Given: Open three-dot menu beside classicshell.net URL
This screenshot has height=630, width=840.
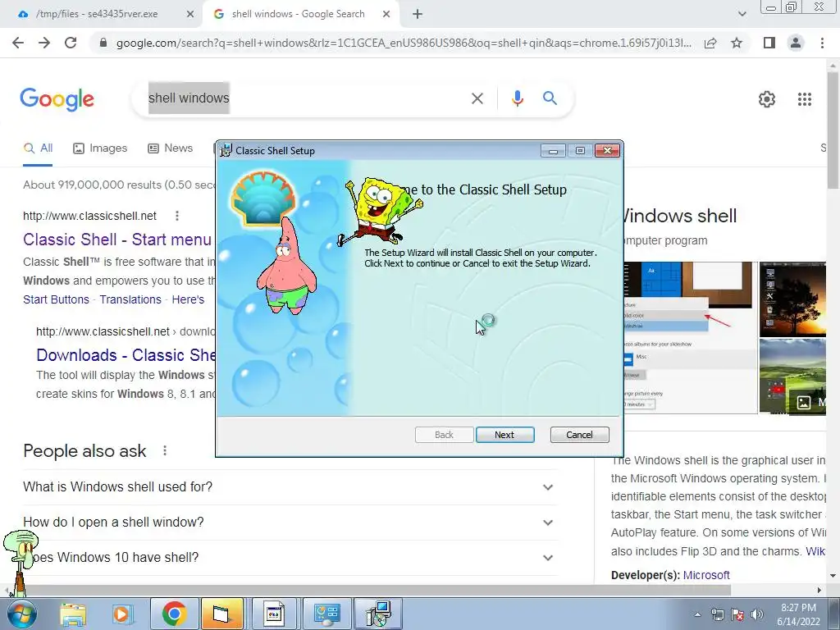Looking at the screenshot, I should 177,216.
